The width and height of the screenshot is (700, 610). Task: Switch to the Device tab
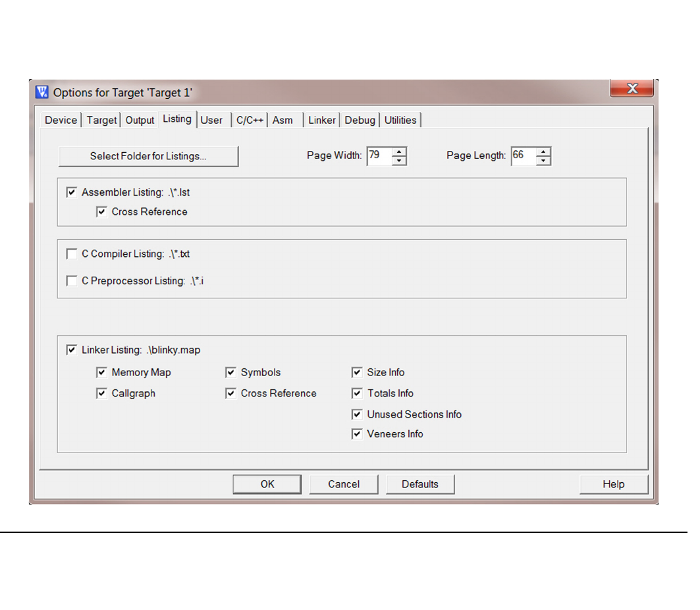[x=61, y=120]
